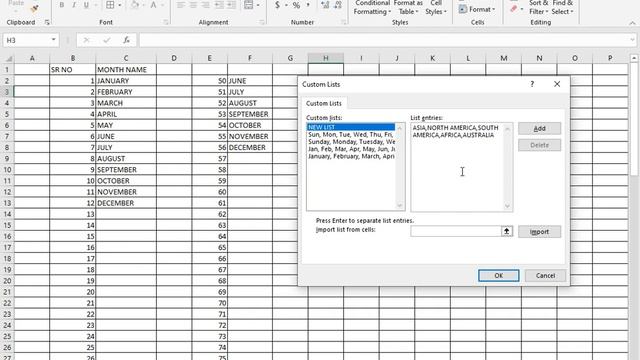Open the Borders dropdown arrow
Viewport: 640px width, 360px height.
coord(120,5)
